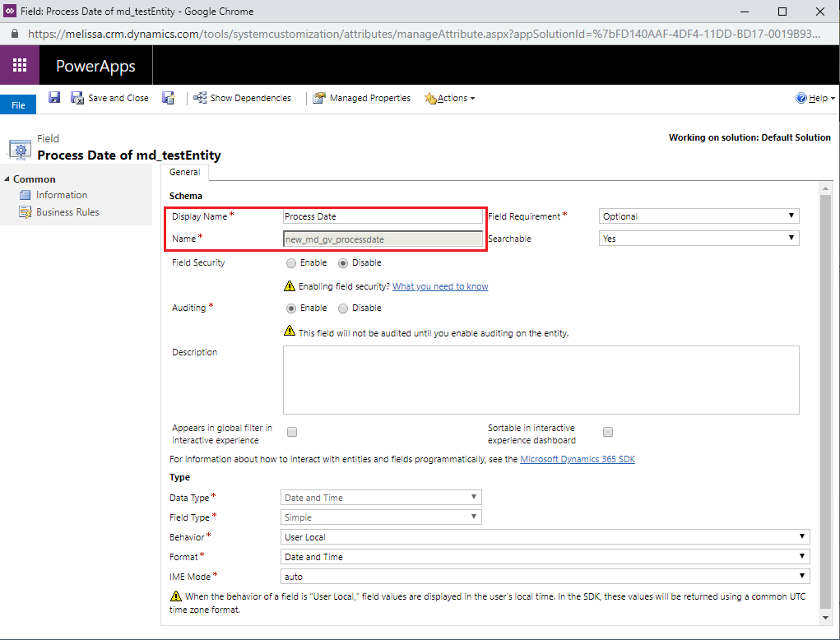Click the field security warning triangle icon
Screen dimensions: 840x640
point(290,286)
